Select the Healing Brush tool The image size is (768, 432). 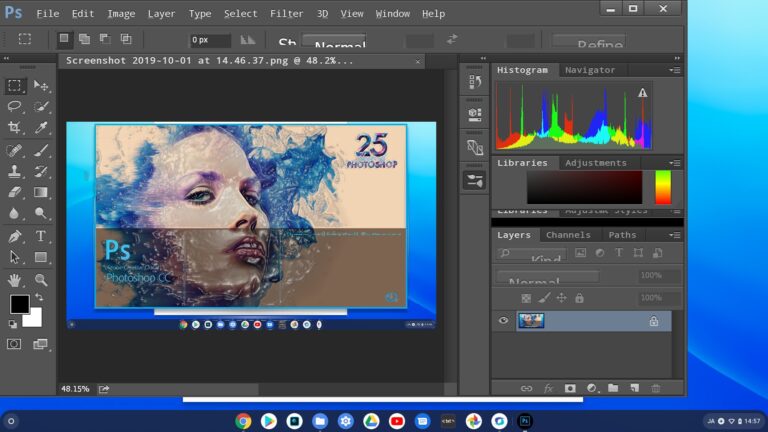pyautogui.click(x=14, y=150)
